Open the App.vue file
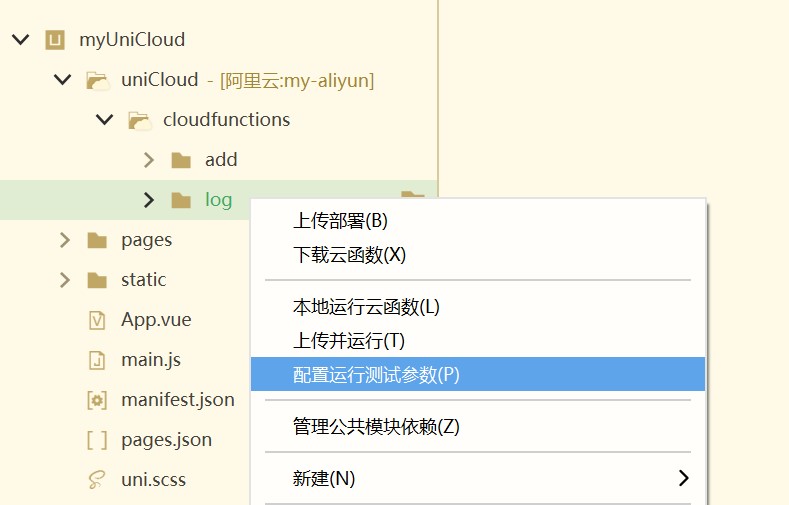 156,320
